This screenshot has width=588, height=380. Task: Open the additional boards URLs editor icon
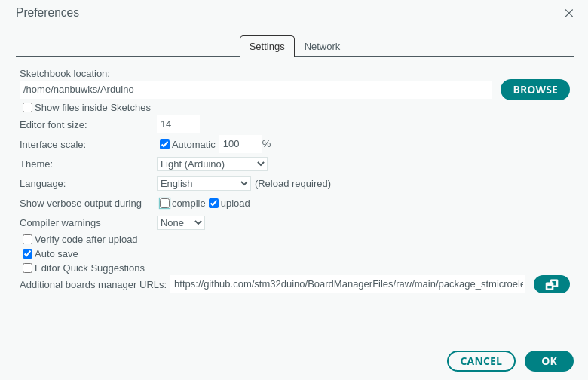tap(551, 284)
